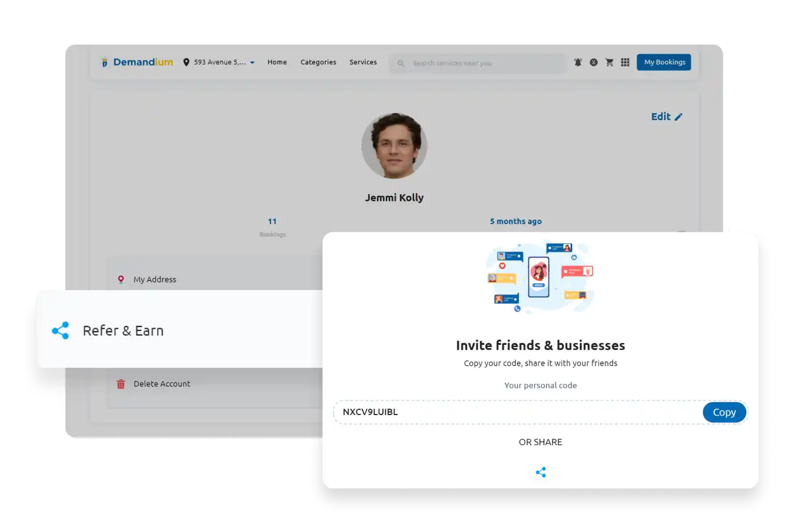The image size is (788, 532).
Task: Click the blue Refer & Earn share icon
Action: [x=60, y=330]
